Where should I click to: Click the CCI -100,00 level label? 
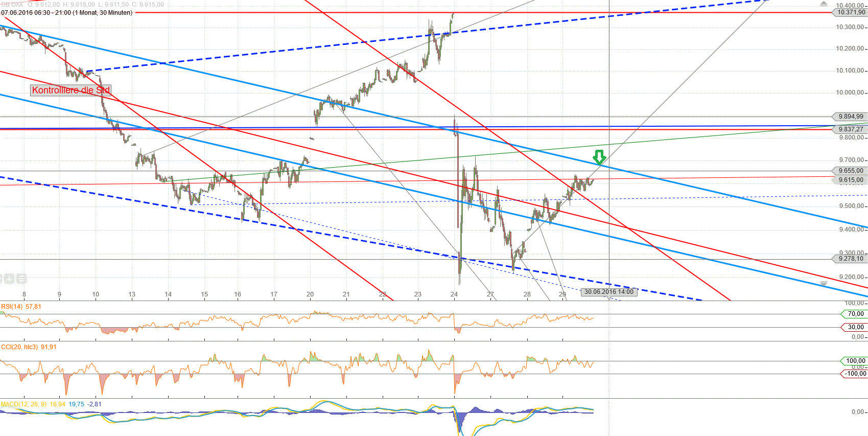pyautogui.click(x=854, y=374)
